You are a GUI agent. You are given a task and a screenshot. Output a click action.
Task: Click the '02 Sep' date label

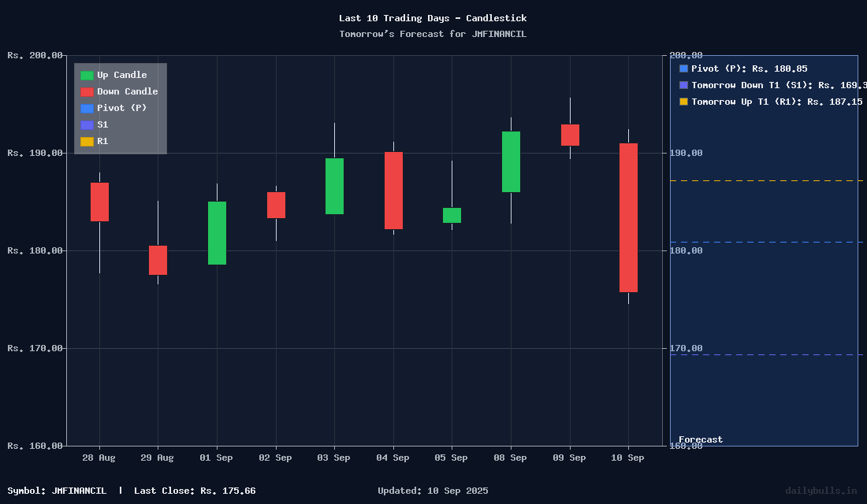click(275, 458)
